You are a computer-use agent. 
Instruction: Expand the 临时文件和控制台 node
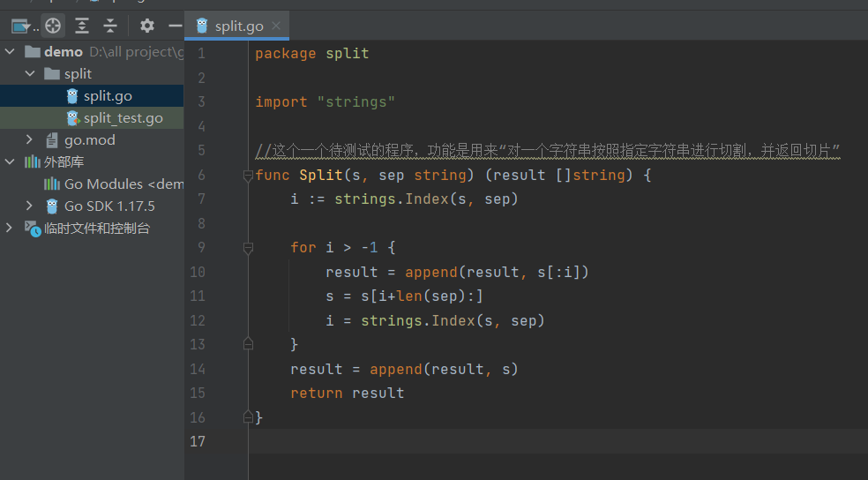11,229
